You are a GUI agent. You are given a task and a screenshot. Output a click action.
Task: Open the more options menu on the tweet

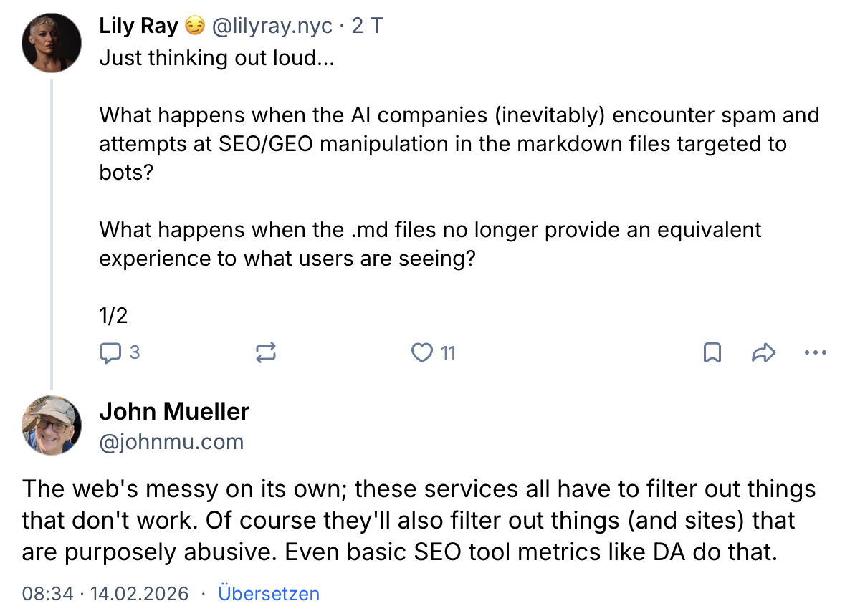point(815,352)
